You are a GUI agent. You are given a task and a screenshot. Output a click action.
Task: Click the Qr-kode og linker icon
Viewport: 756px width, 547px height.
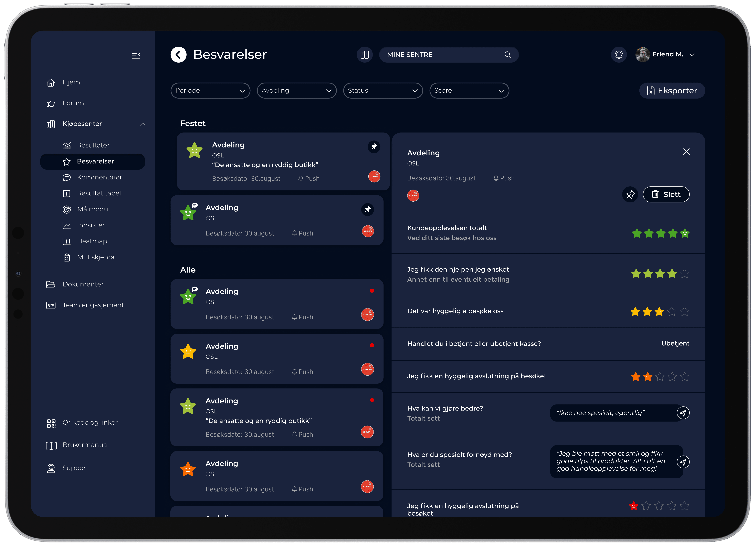(x=51, y=423)
